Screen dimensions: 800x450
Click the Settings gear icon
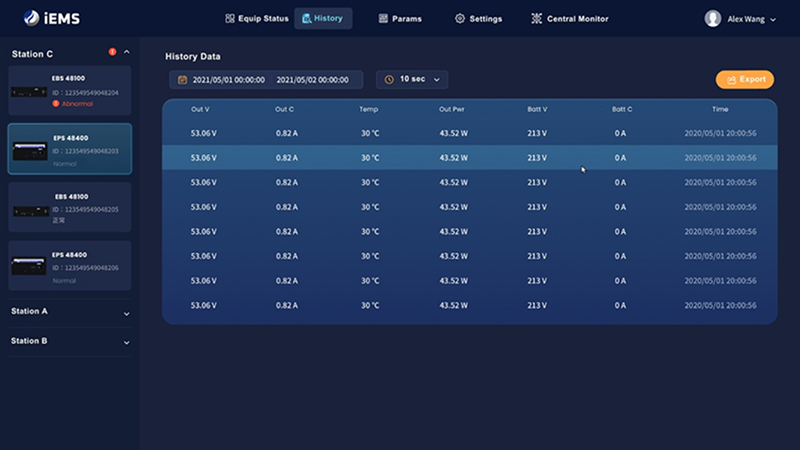[x=460, y=18]
